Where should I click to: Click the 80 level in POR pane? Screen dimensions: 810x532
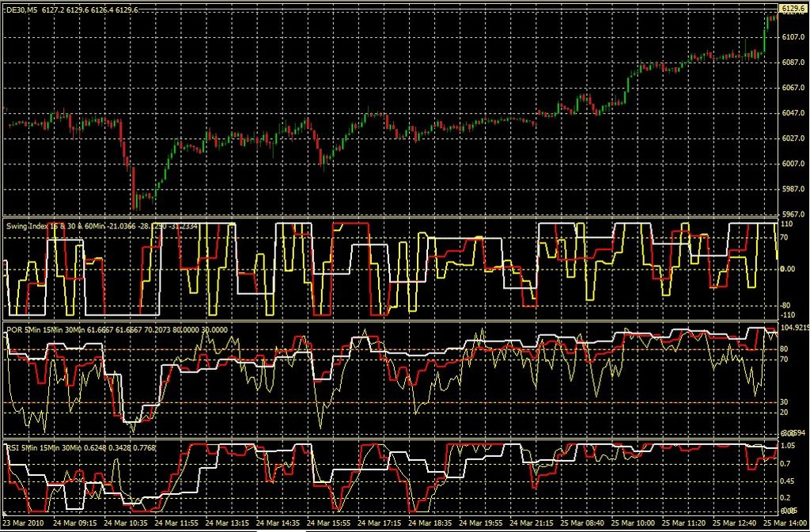click(784, 349)
